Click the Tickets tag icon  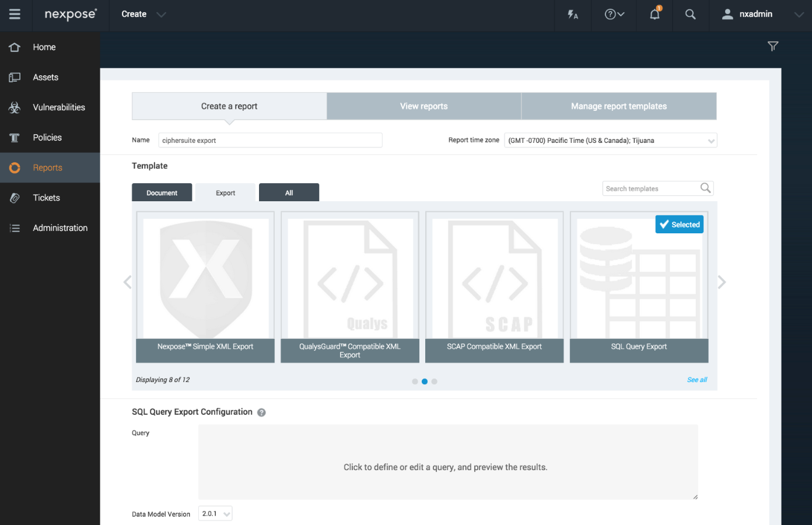15,198
